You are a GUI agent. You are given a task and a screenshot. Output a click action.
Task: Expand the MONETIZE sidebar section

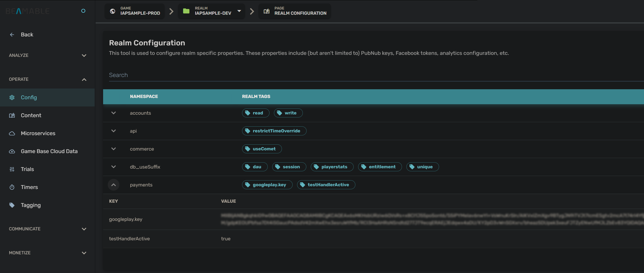pyautogui.click(x=84, y=253)
